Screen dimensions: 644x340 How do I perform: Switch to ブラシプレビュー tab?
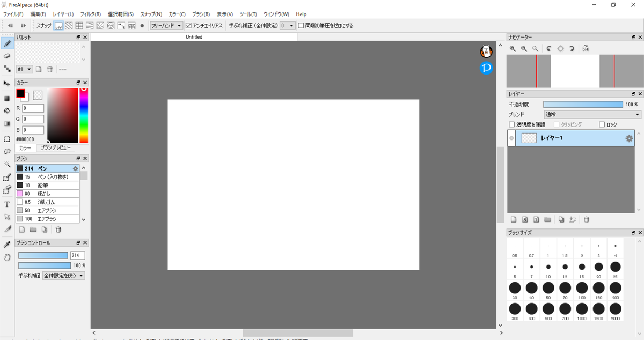(x=56, y=147)
